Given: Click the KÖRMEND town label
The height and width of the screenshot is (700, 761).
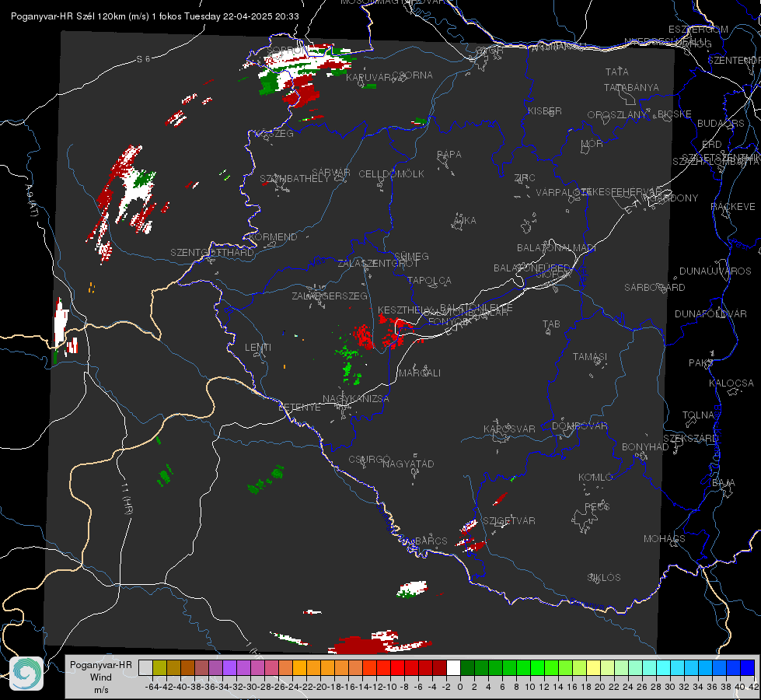Looking at the screenshot, I should [x=273, y=237].
